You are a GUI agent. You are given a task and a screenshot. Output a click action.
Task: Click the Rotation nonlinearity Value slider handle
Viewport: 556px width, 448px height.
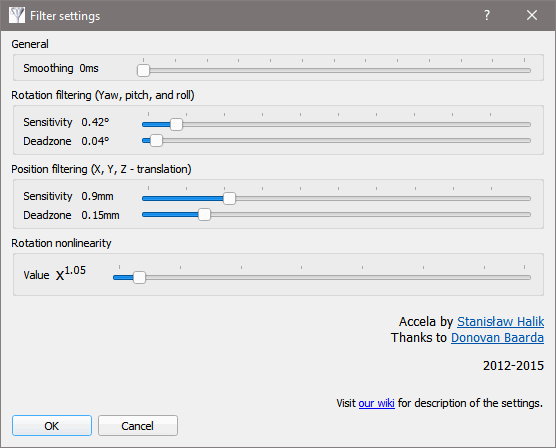pos(139,277)
